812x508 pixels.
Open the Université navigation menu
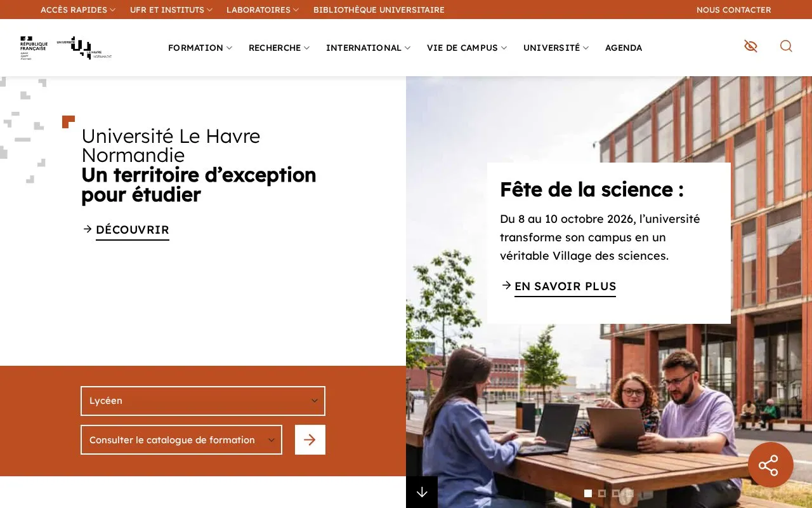pyautogui.click(x=556, y=48)
